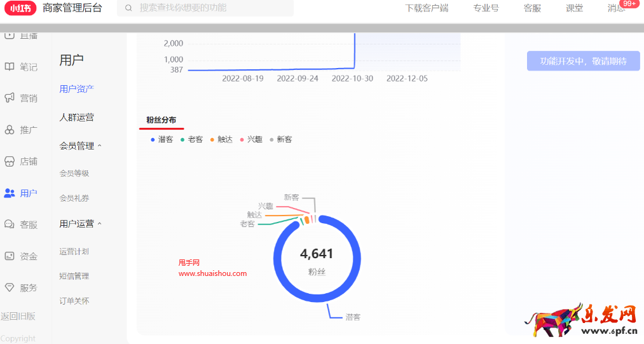Viewport: 644px width, 344px height.
Task: Click the 笔记 notes book icon
Action: tap(10, 67)
